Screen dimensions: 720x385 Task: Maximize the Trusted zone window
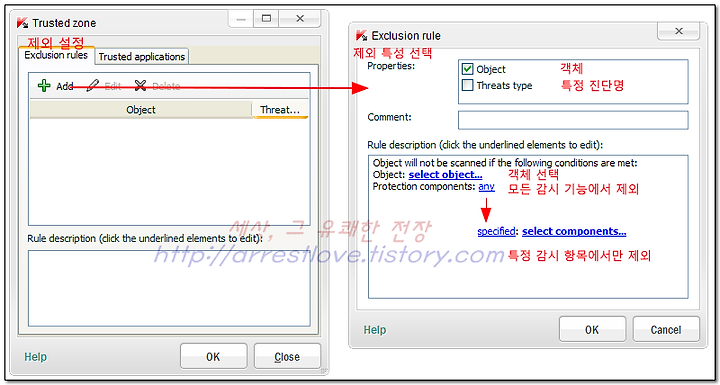266,19
